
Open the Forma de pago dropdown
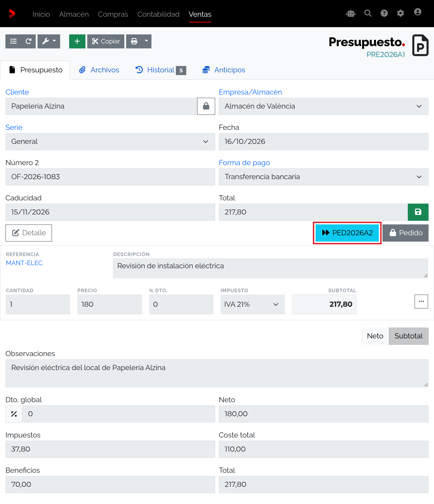tap(323, 177)
